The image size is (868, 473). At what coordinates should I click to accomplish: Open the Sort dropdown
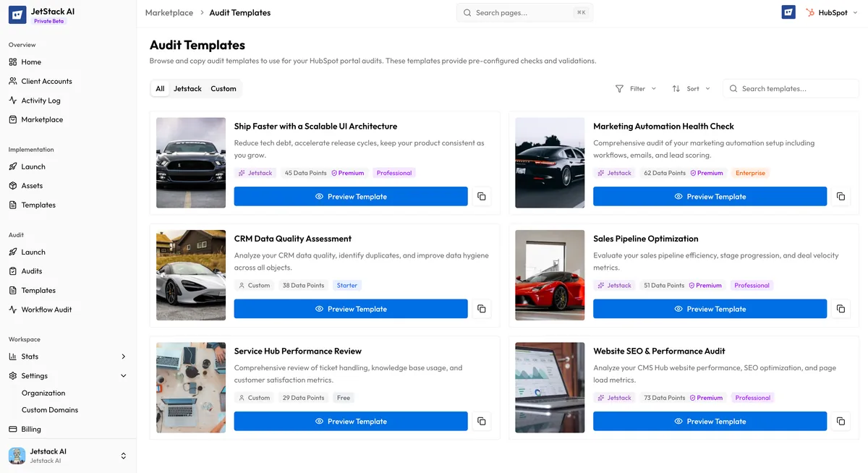691,88
